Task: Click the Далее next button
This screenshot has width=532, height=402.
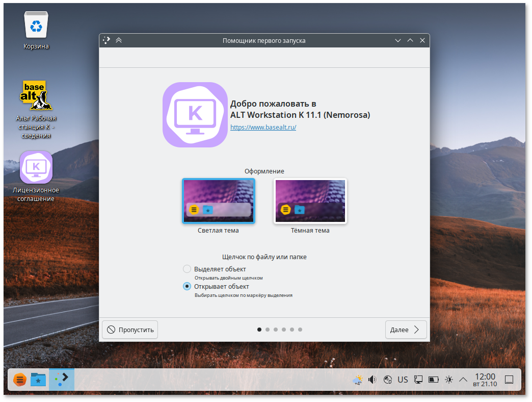Action: pos(406,330)
